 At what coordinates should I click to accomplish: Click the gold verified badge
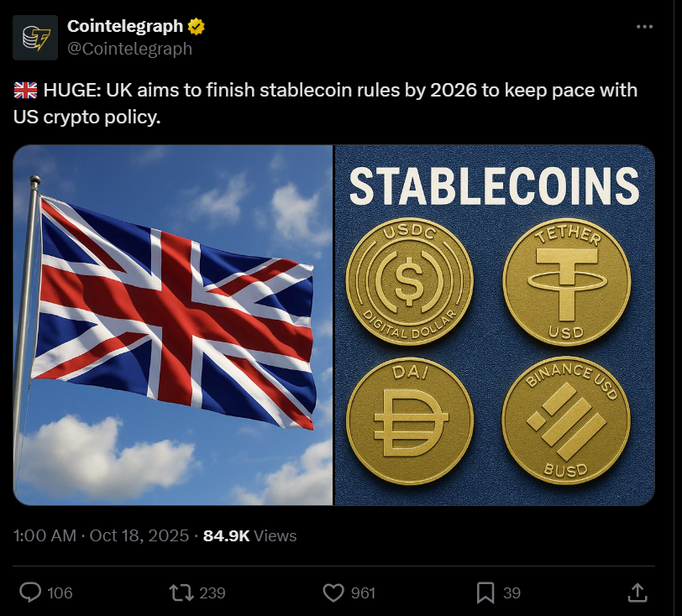click(197, 27)
